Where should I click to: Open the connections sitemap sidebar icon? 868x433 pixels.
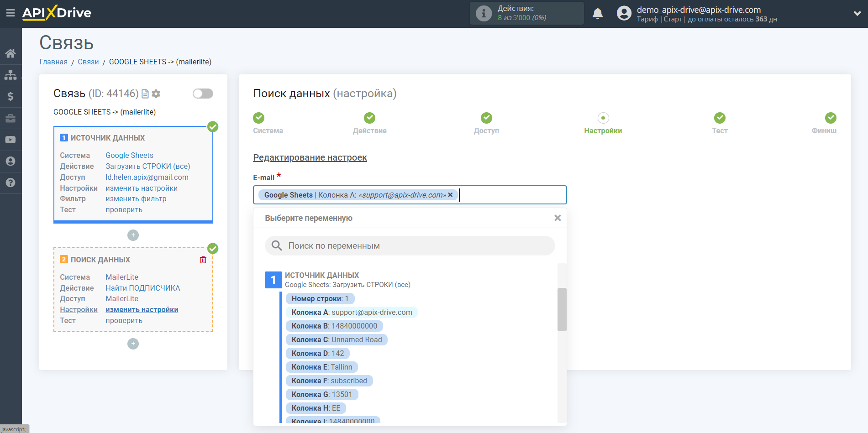11,75
